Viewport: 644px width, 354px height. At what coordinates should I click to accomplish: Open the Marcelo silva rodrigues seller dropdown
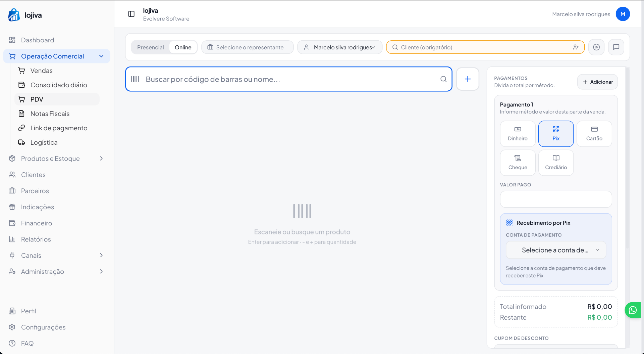click(x=340, y=47)
